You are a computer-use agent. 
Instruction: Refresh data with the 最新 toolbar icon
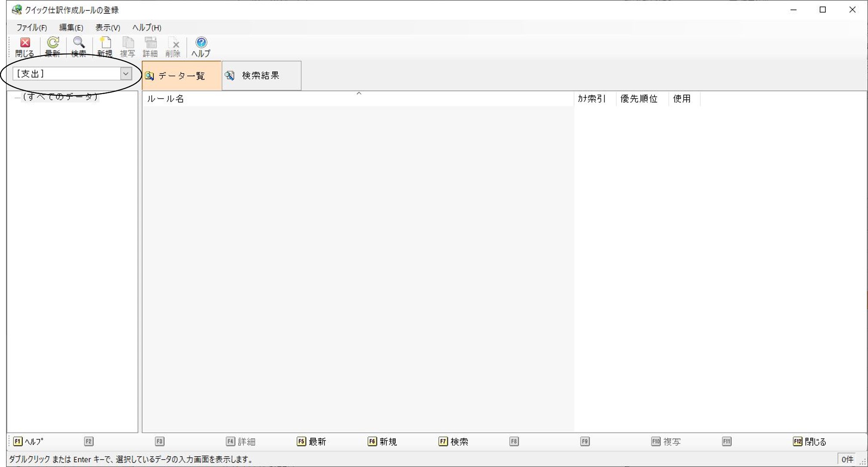53,47
